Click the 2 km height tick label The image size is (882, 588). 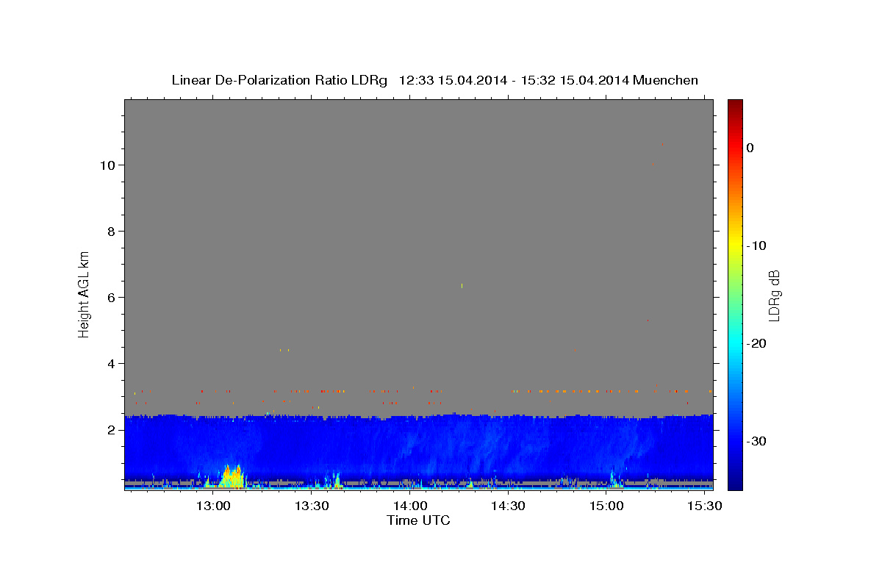(x=113, y=430)
